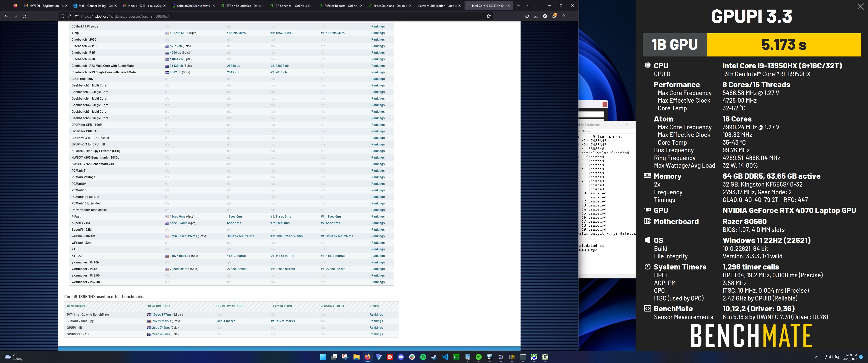
Task: Open Rankings link for PiFast
Action: pos(378,217)
